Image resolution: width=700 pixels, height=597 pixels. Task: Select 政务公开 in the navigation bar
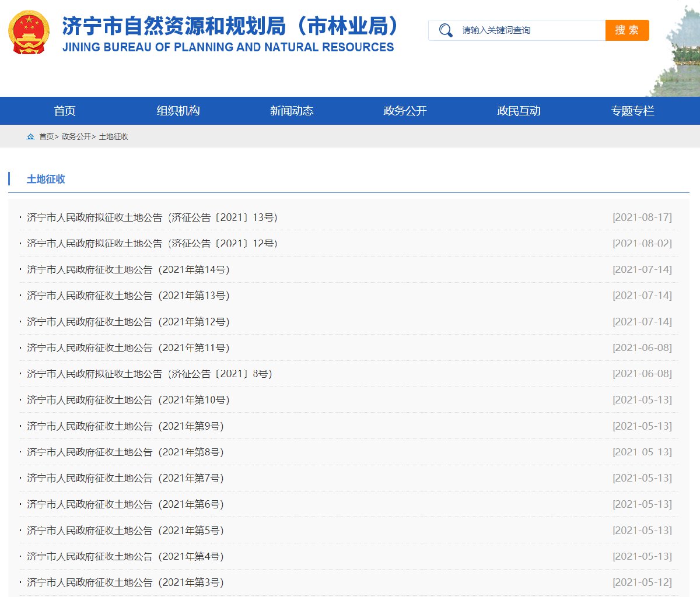405,111
